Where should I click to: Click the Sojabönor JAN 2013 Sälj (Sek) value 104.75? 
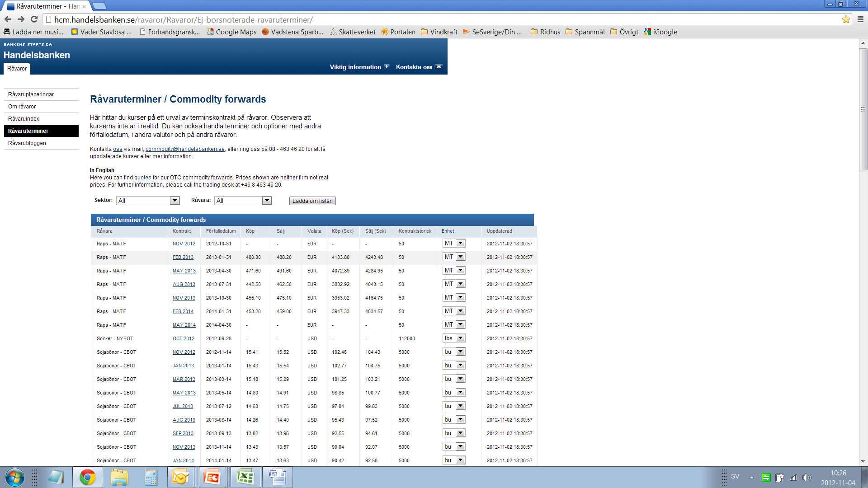[373, 366]
